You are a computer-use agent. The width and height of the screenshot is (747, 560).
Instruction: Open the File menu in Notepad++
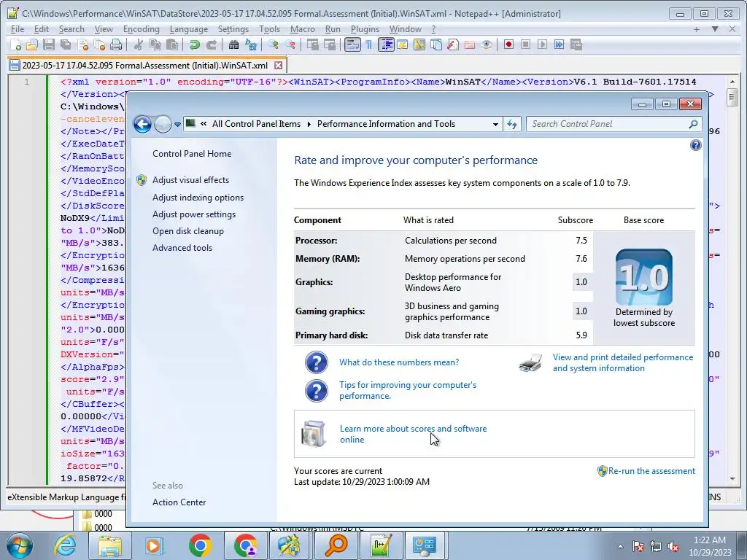pyautogui.click(x=18, y=29)
